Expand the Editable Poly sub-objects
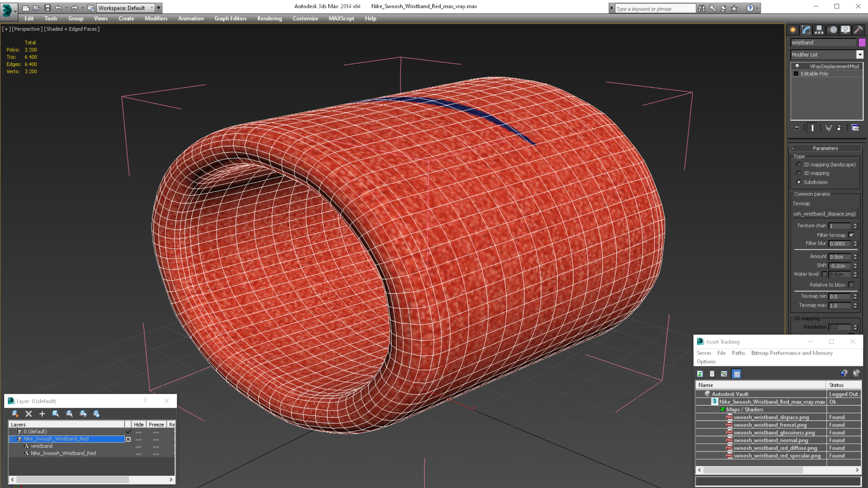868x488 pixels. tap(796, 74)
